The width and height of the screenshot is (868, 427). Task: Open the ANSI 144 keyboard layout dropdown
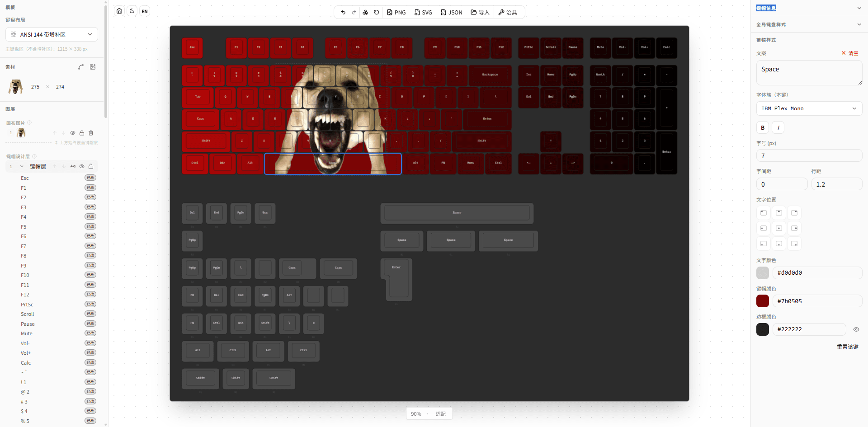click(x=52, y=34)
